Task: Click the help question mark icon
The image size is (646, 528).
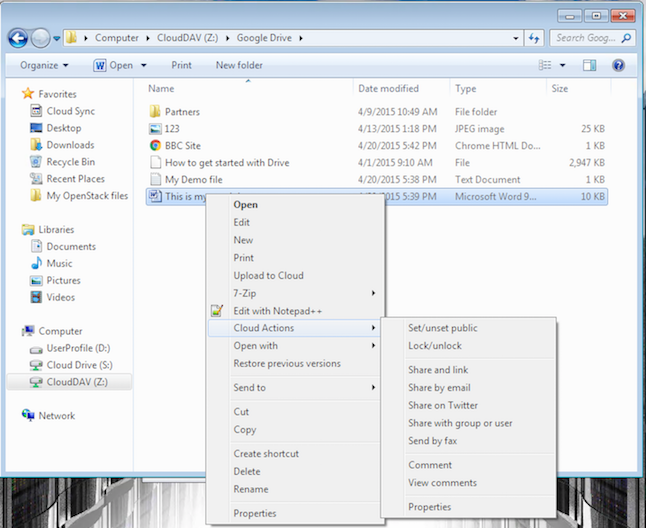Action: coord(618,65)
